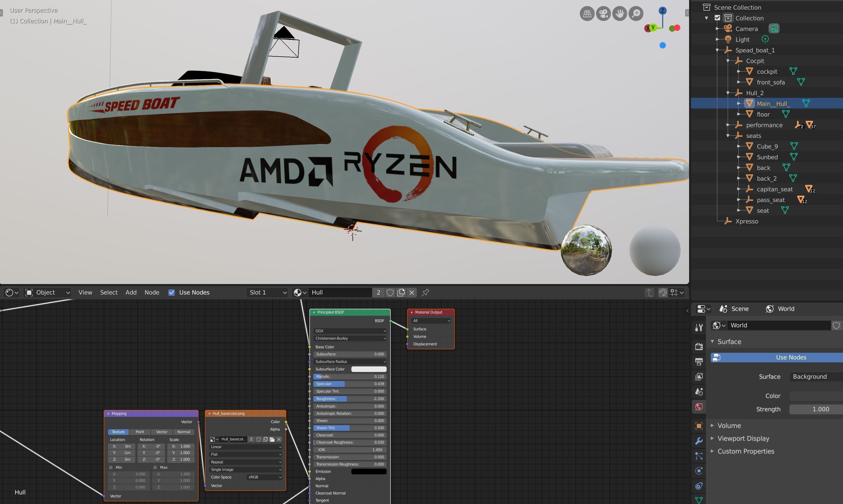Open the GGX distribution dropdown

click(350, 331)
